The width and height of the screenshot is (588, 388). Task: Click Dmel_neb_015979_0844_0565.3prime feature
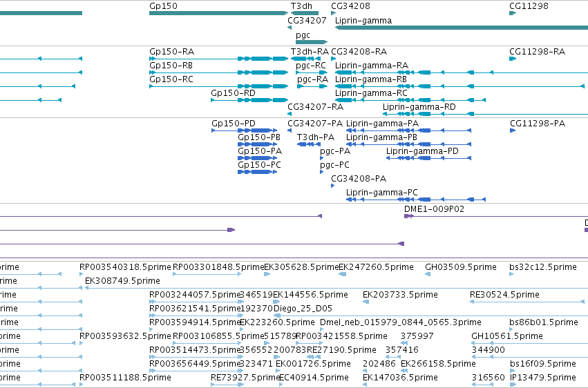(401, 323)
